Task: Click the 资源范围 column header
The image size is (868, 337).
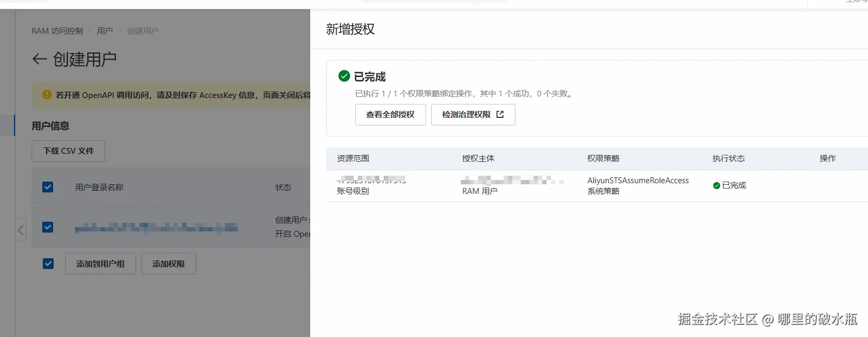Action: 353,159
